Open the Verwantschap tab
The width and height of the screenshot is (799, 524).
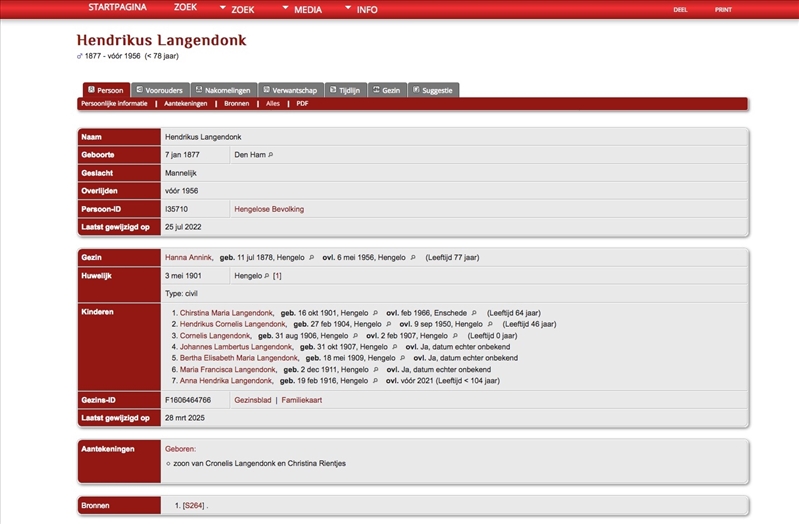click(x=290, y=90)
